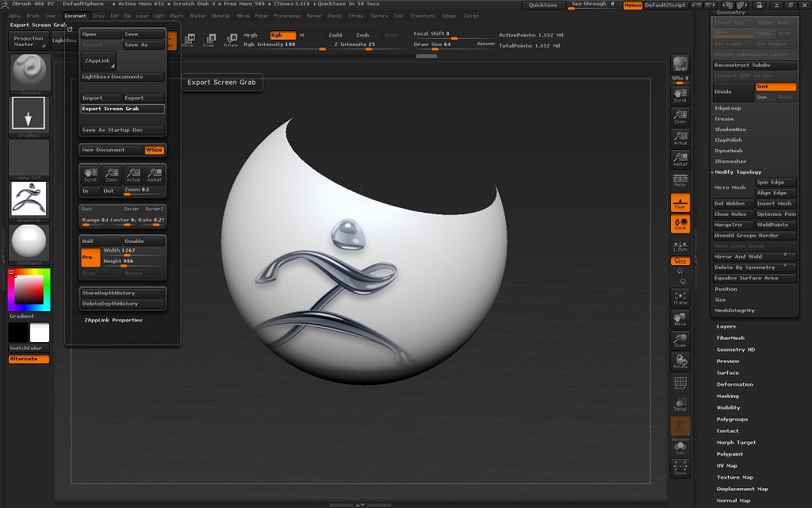Image resolution: width=812 pixels, height=508 pixels.
Task: Open the Preferences menu
Action: click(287, 16)
